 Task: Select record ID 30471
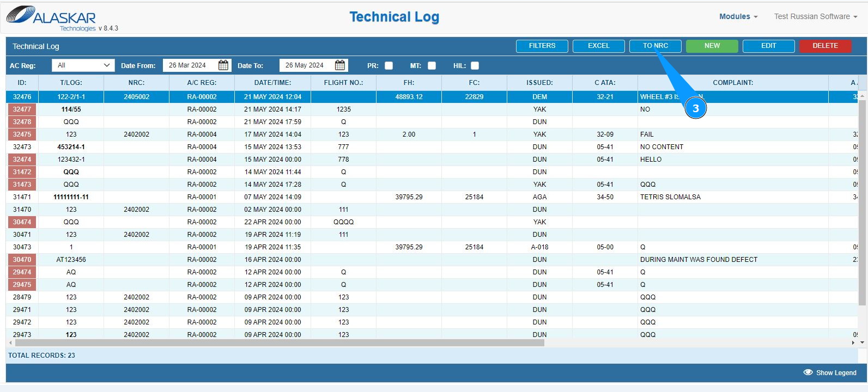[22, 235]
